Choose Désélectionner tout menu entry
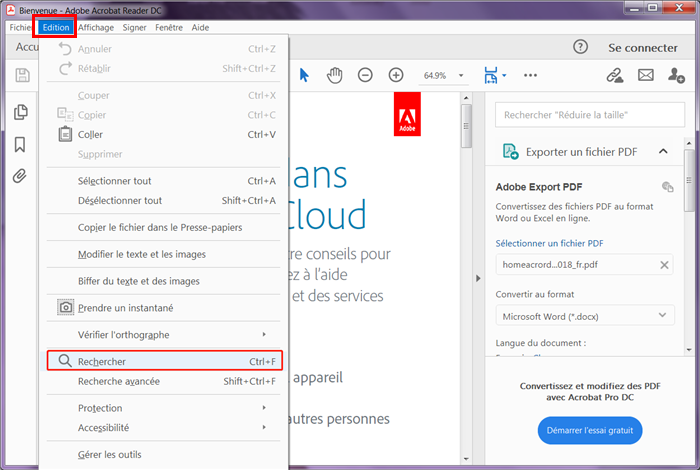Screen dimensions: 700x470 pos(164,200)
